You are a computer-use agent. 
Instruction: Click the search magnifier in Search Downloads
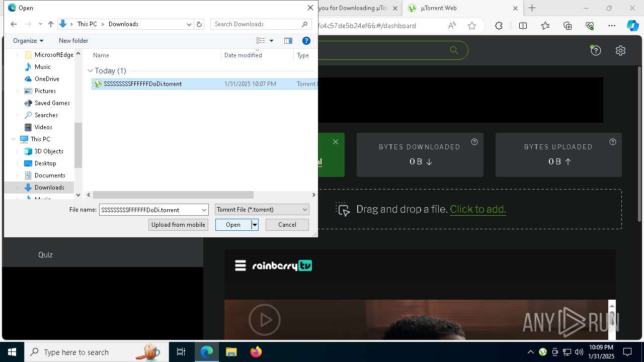(x=304, y=24)
